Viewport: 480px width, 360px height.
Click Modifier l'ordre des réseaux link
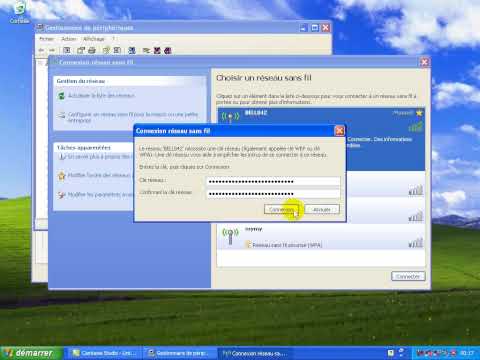(99, 175)
